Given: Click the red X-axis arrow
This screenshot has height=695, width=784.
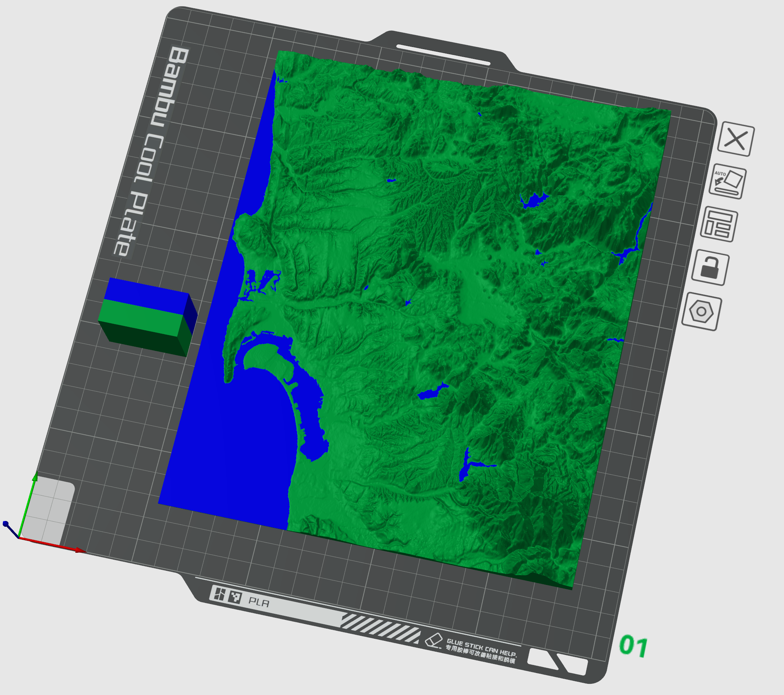Looking at the screenshot, I should tap(53, 545).
